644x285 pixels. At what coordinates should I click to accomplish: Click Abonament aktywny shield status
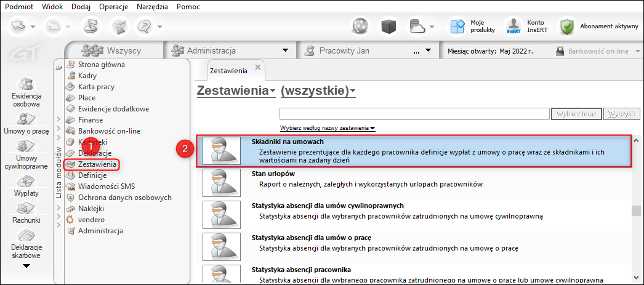click(600, 26)
